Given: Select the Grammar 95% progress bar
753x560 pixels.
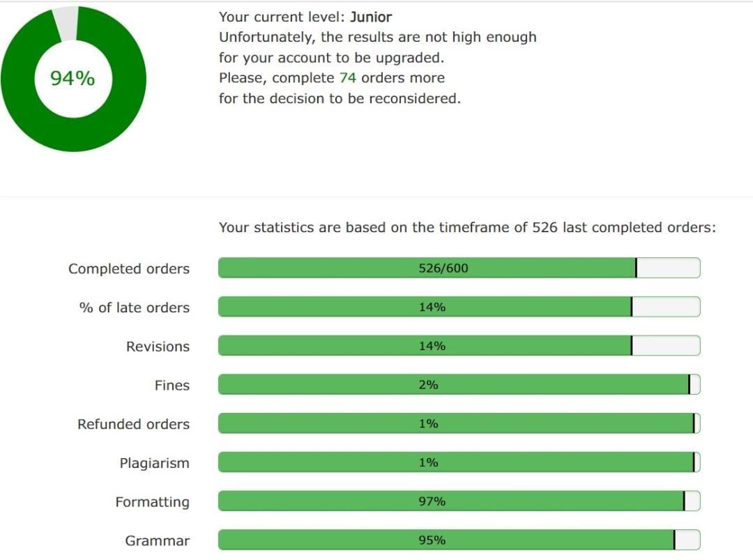Looking at the screenshot, I should (x=459, y=540).
